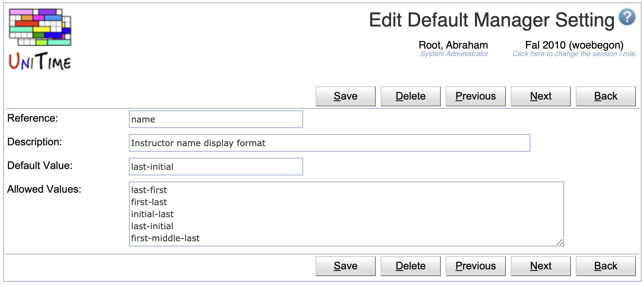Image resolution: width=644 pixels, height=285 pixels.
Task: Click the UniTime logo
Action: coord(40,39)
